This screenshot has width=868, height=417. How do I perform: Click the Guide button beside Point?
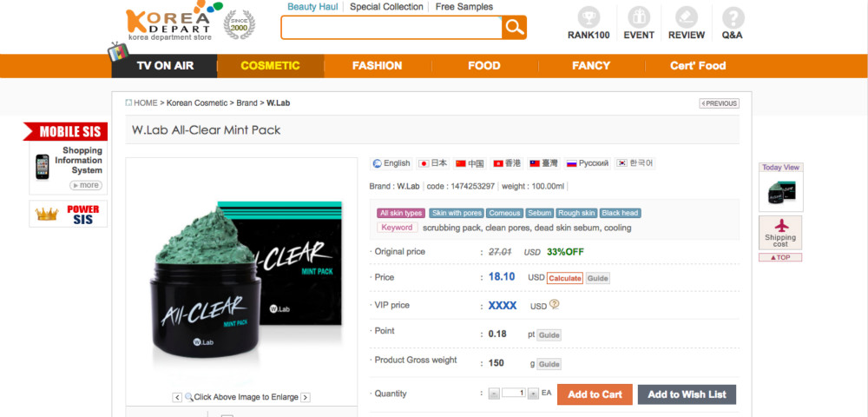[x=549, y=335]
